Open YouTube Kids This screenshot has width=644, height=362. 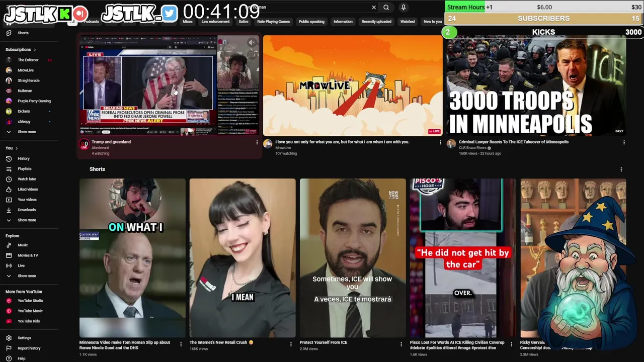point(29,321)
